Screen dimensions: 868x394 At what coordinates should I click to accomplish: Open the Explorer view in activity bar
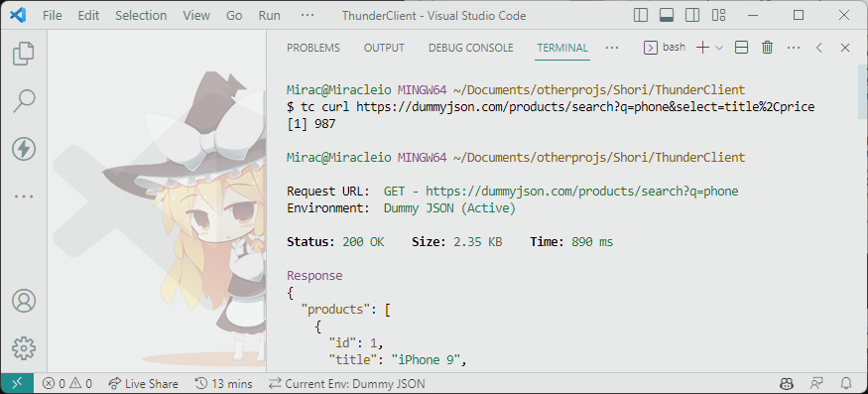[x=23, y=53]
